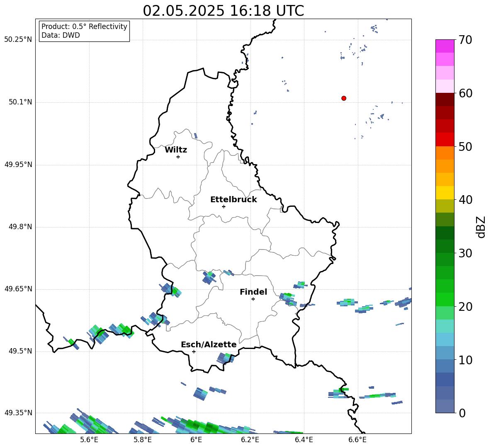491x448 pixels.
Task: Click the colorbar tick label 60
Action: [465, 93]
